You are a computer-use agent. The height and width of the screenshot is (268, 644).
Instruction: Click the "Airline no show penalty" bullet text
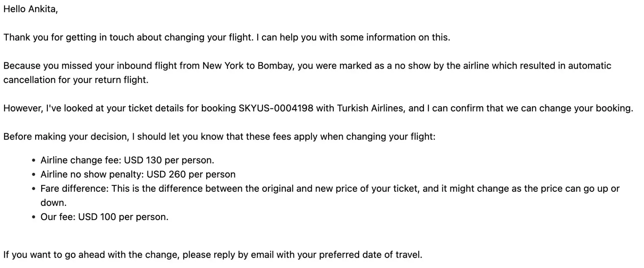[92, 175]
